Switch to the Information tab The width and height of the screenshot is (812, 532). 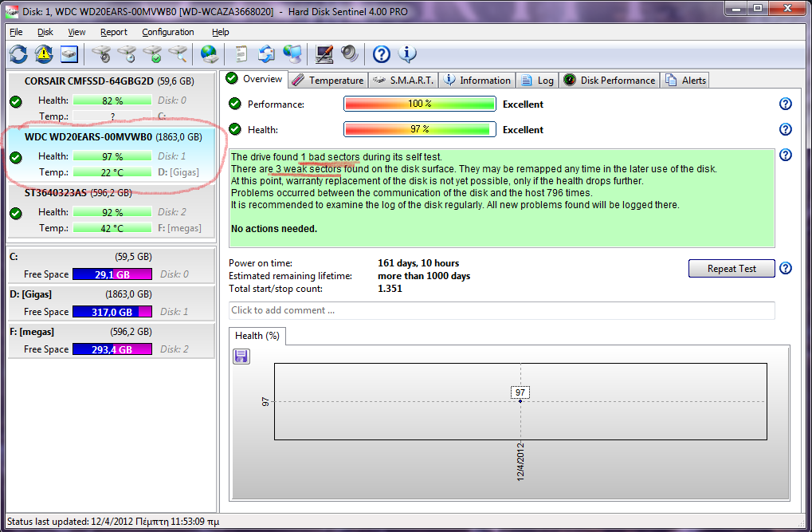[x=477, y=81]
